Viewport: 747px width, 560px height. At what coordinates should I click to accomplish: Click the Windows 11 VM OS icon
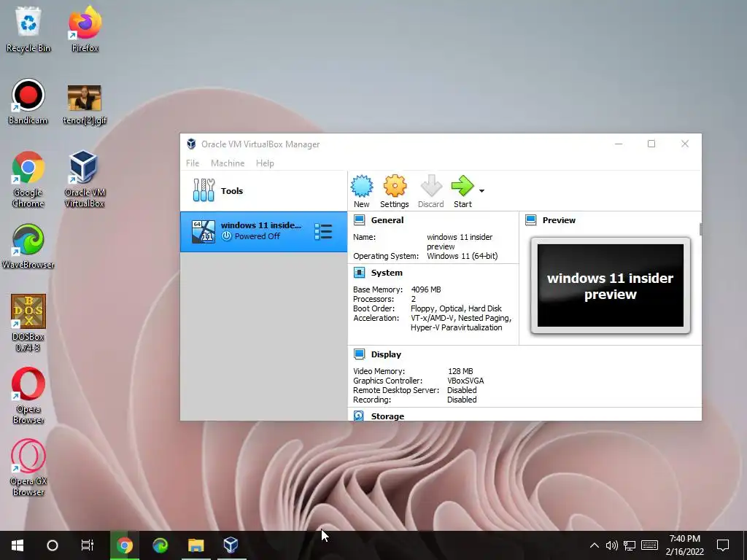coord(204,232)
